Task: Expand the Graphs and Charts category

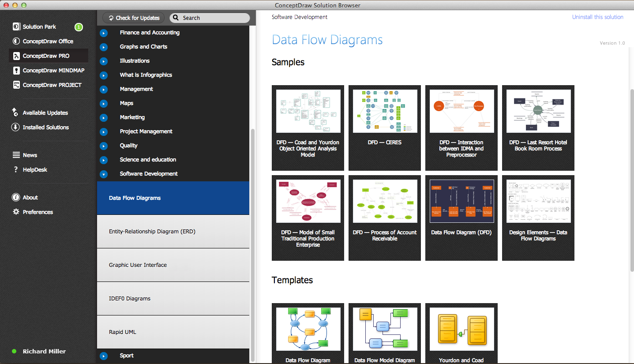Action: pos(104,47)
